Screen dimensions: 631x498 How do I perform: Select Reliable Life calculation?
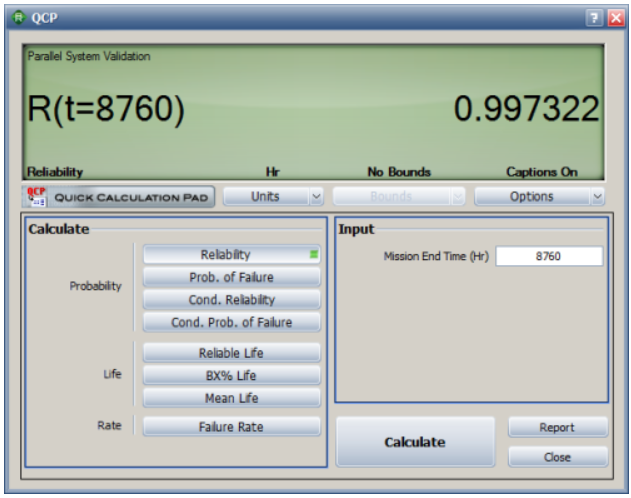pyautogui.click(x=231, y=353)
